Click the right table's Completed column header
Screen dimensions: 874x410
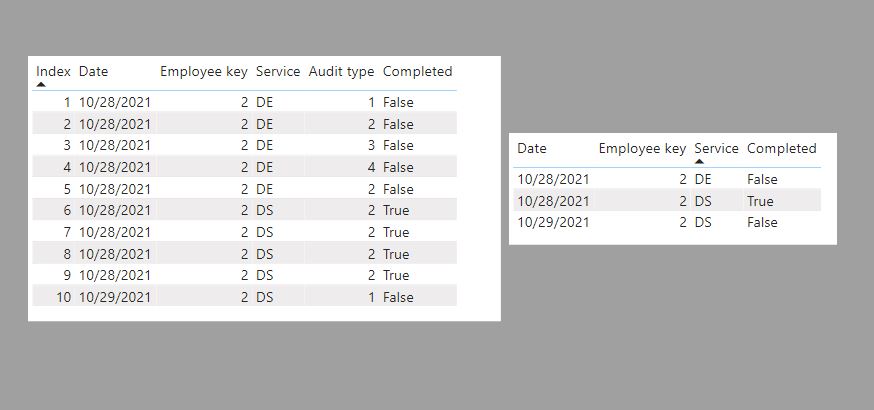click(781, 148)
